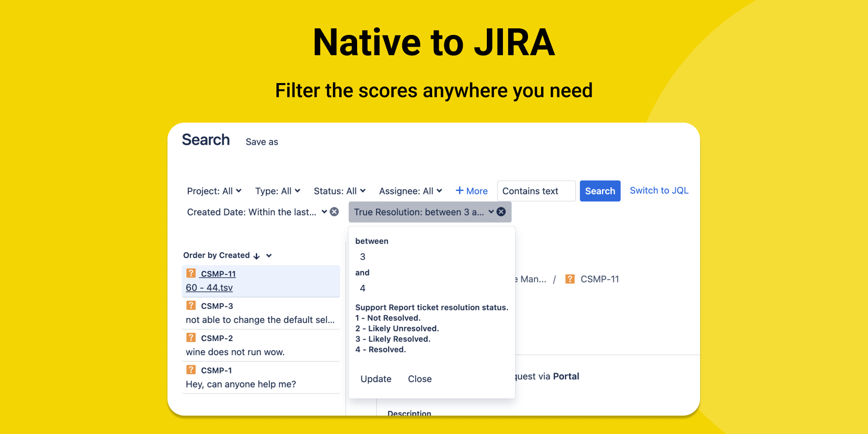
Task: Click the CSMP-3 issue type icon
Action: pyautogui.click(x=191, y=305)
